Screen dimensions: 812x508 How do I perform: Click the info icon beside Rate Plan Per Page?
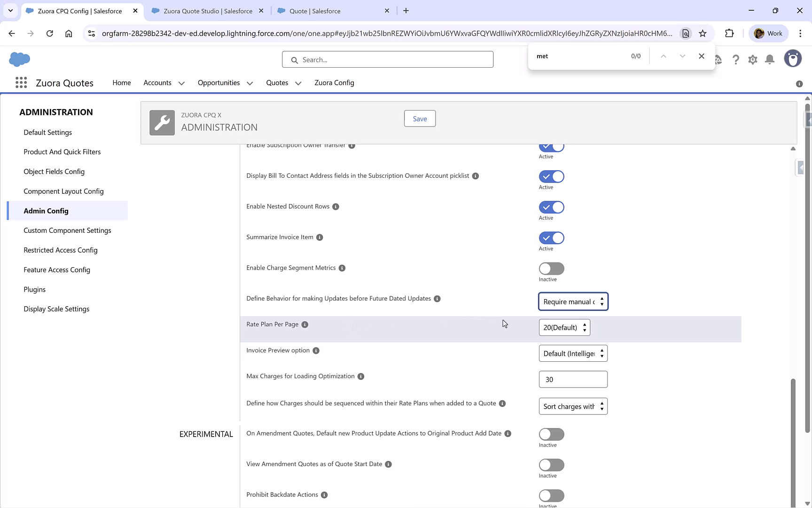click(305, 324)
